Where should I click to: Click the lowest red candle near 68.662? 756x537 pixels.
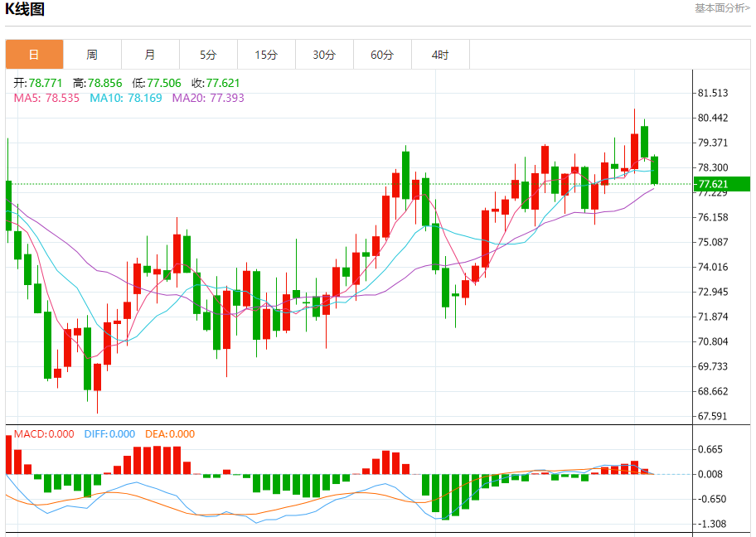tap(97, 377)
